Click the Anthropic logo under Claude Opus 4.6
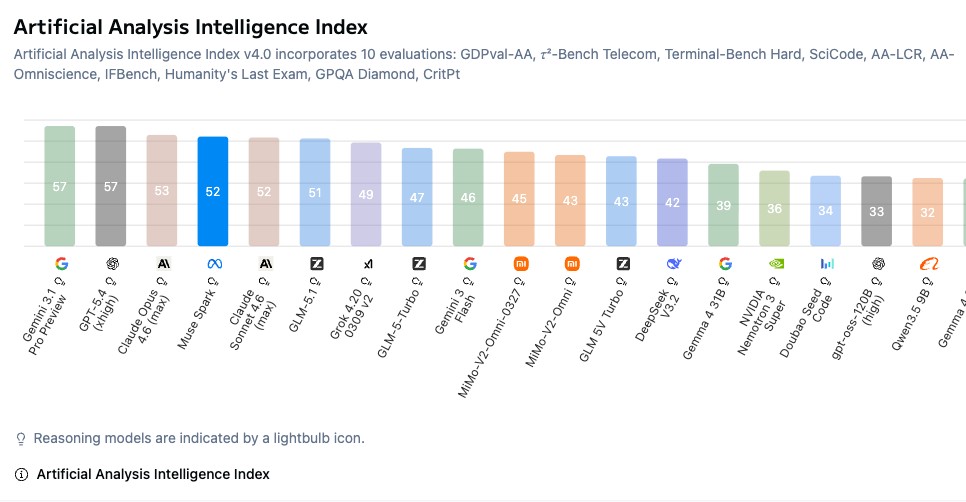 pyautogui.click(x=162, y=264)
